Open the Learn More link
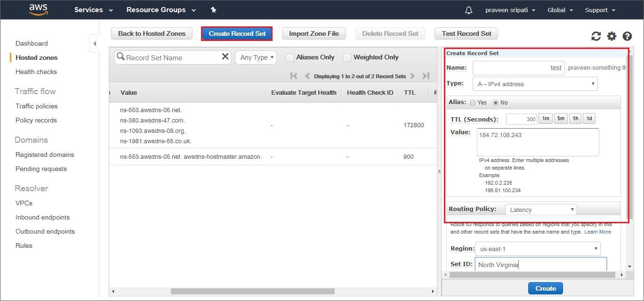The image size is (644, 301). coord(597,232)
